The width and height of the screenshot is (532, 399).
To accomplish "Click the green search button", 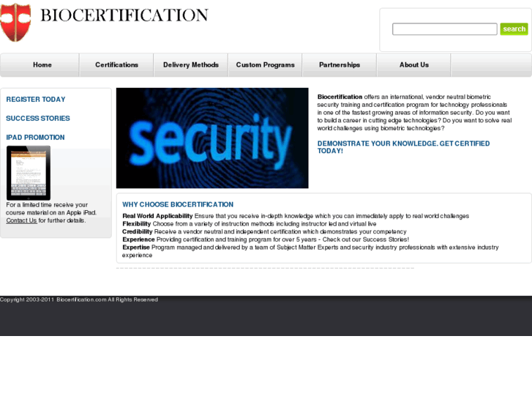I will point(514,29).
